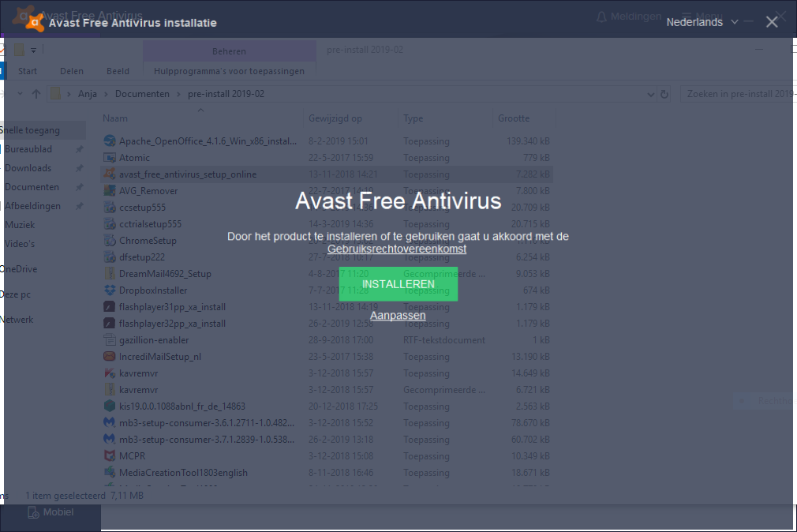Screen dimensions: 797x532
Task: Expand the chevron after Documenten breadcrumb
Action: pos(178,94)
